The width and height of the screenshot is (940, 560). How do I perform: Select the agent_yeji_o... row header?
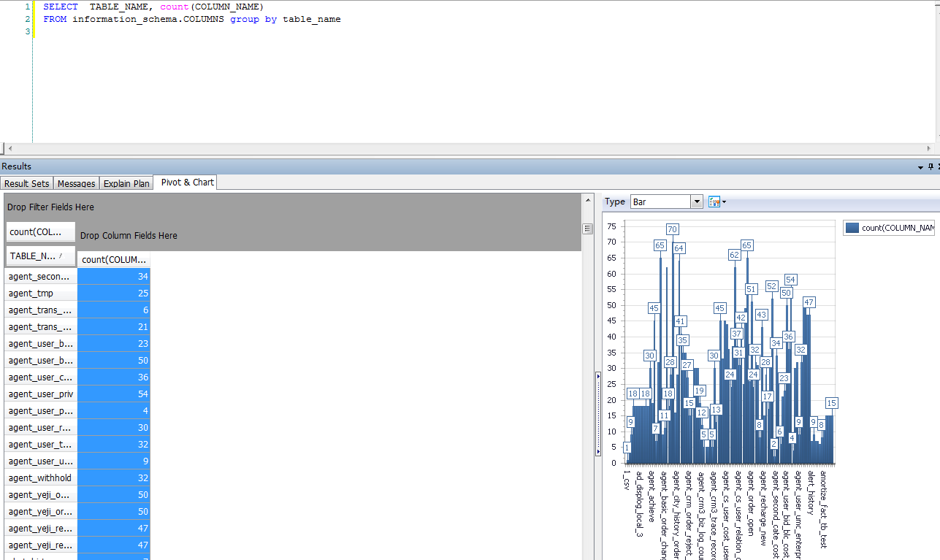(x=41, y=495)
